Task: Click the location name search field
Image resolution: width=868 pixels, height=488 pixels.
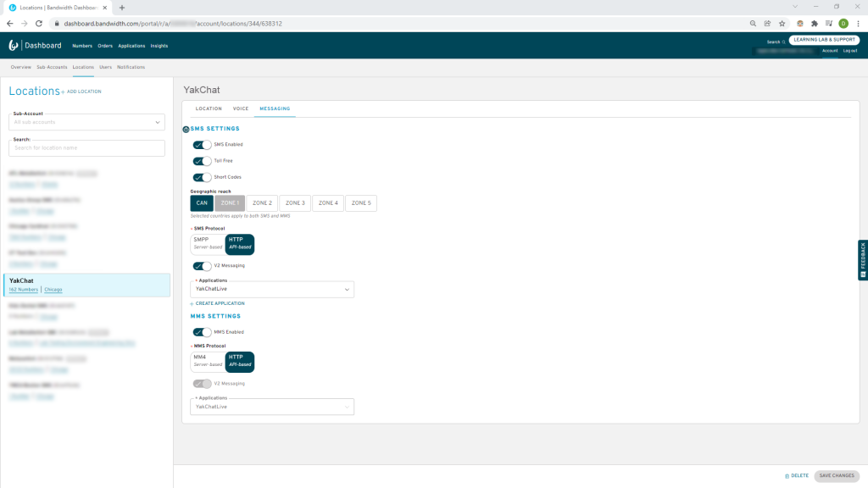Action: tap(87, 148)
